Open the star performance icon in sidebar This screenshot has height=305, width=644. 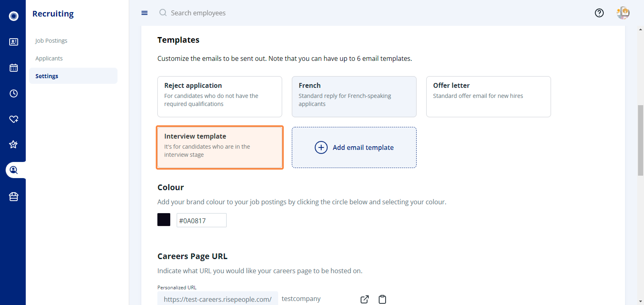tap(13, 144)
